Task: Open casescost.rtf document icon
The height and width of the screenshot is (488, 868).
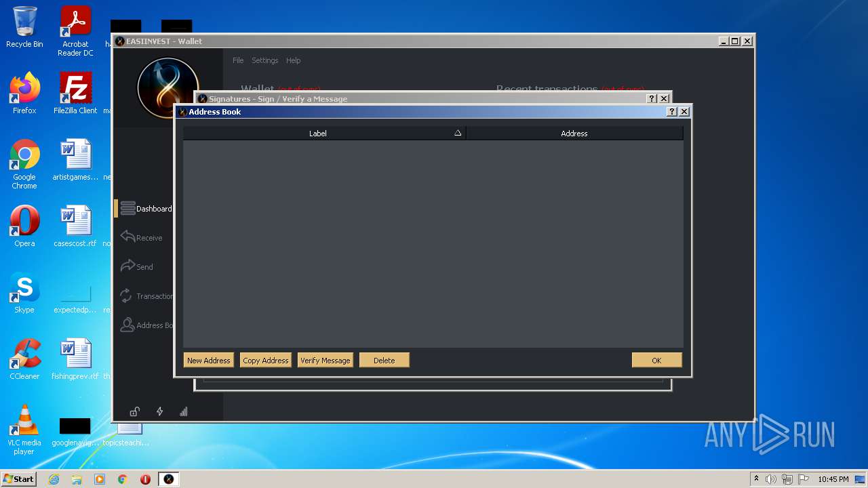Action: 75,226
